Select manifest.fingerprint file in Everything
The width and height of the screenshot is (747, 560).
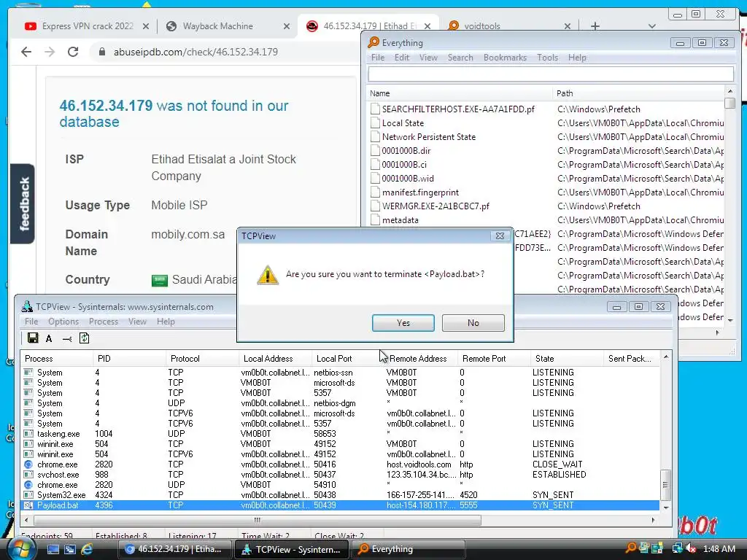tap(420, 192)
